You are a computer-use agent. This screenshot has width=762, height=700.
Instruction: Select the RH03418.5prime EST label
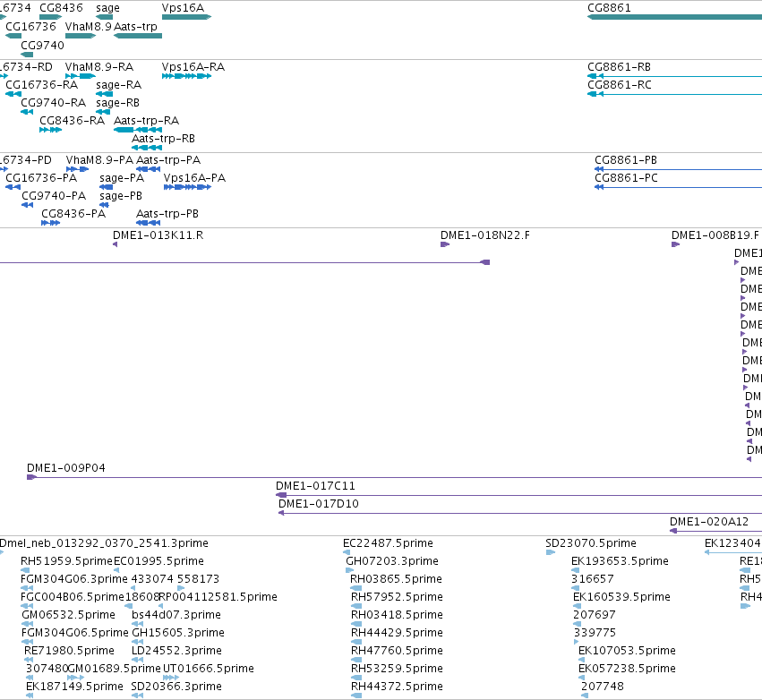(x=397, y=615)
